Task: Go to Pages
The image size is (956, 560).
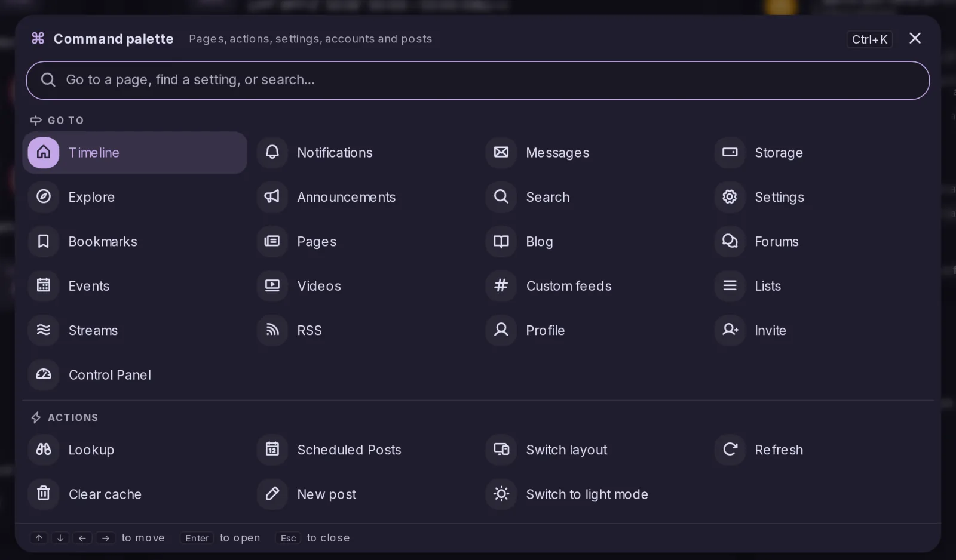Action: pyautogui.click(x=363, y=241)
